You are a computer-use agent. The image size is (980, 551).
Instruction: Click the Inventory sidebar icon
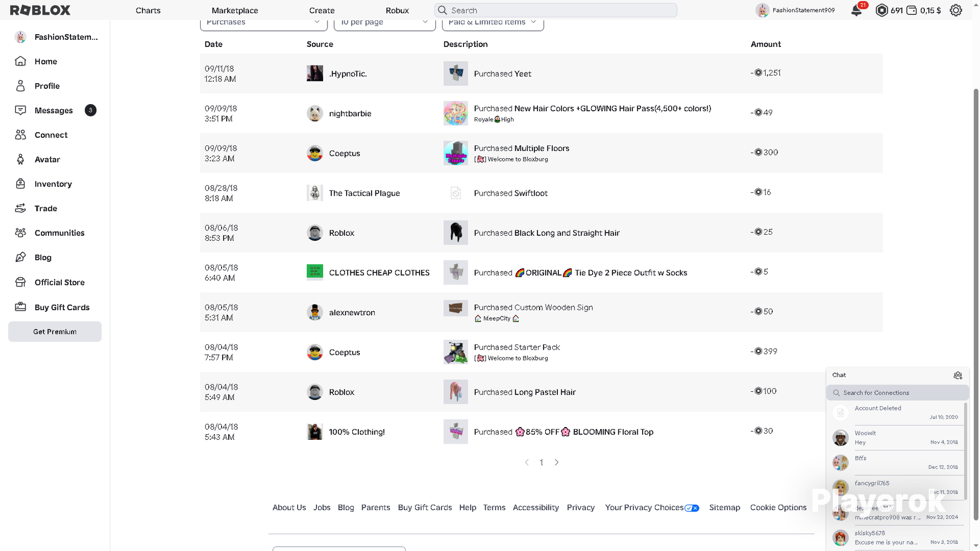pos(20,184)
